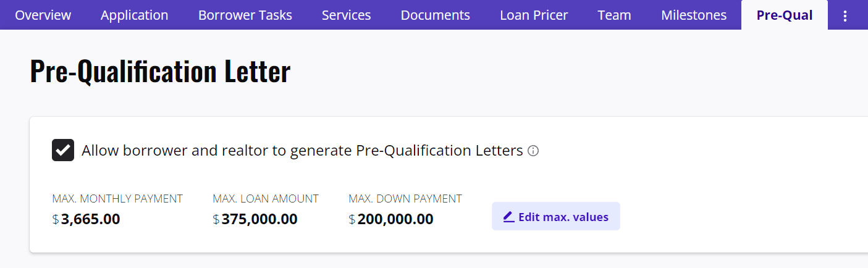This screenshot has width=868, height=268.
Task: Open the Documents tab
Action: coord(436,15)
